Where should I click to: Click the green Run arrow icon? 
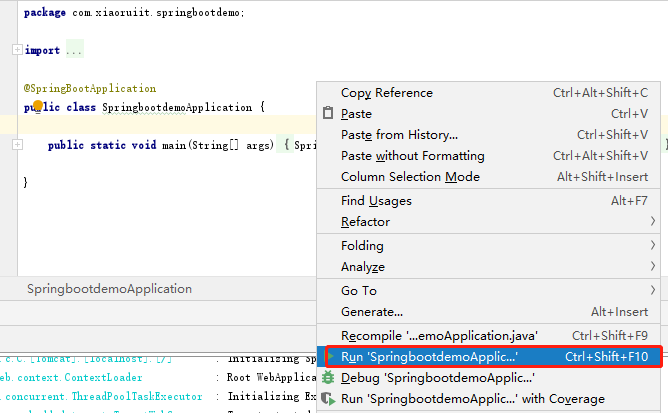click(x=331, y=356)
